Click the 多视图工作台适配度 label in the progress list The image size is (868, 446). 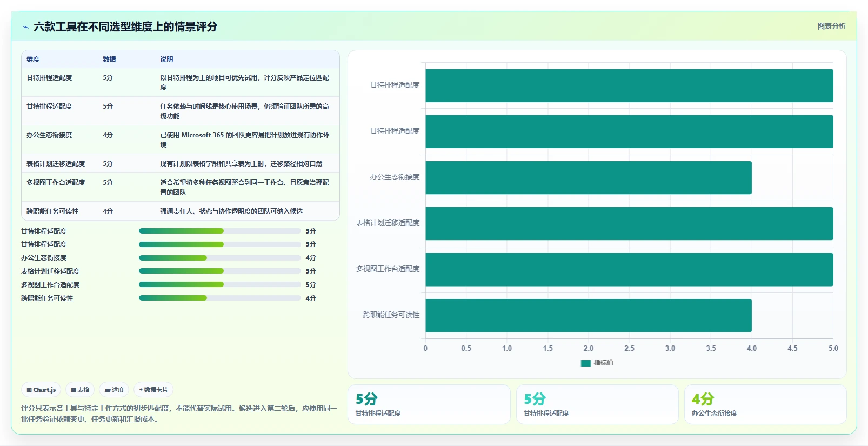pos(50,285)
